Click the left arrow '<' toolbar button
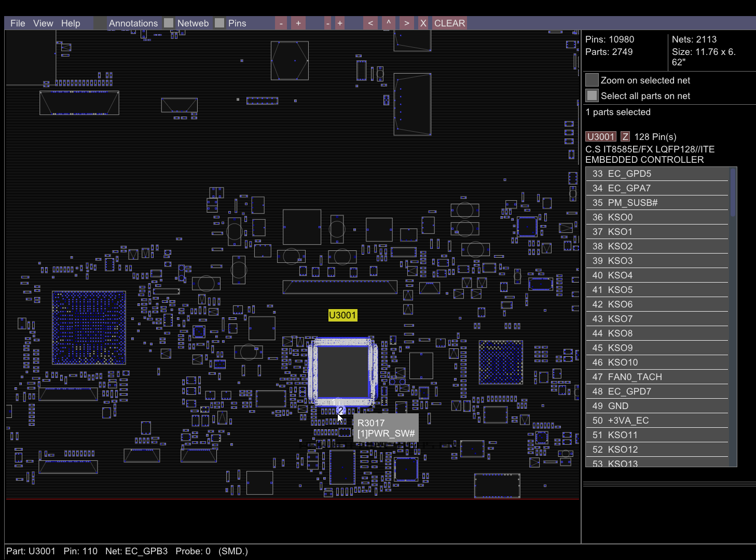 (x=370, y=23)
